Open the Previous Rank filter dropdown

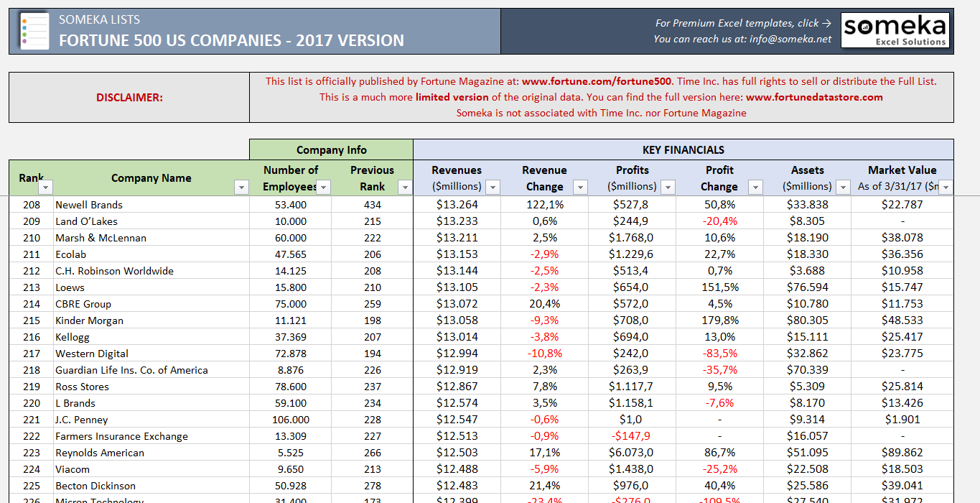405,187
